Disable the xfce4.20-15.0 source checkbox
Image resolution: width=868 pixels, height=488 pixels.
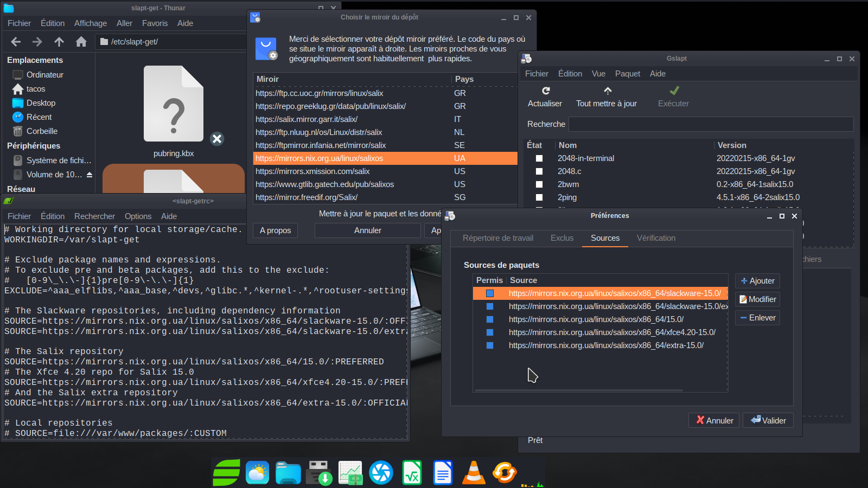pos(490,332)
